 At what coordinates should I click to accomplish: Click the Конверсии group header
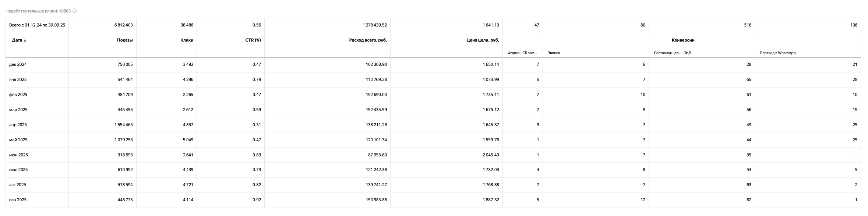(683, 40)
